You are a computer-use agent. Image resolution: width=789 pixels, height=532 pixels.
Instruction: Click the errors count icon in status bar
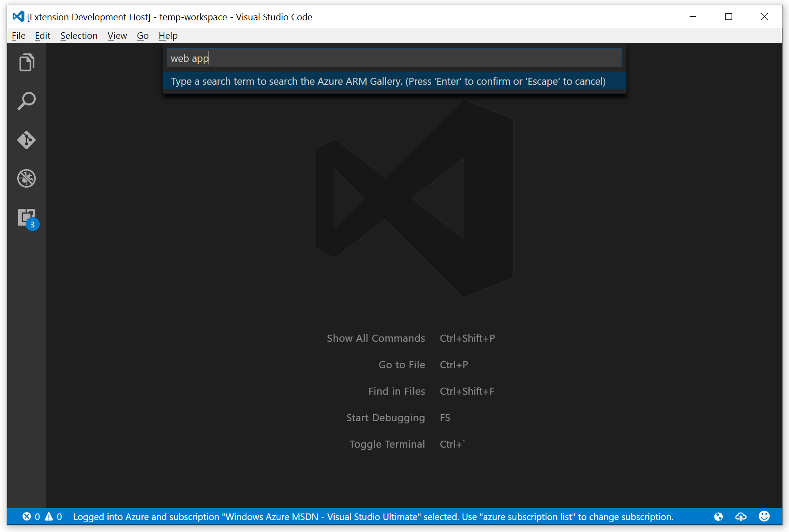[x=27, y=517]
